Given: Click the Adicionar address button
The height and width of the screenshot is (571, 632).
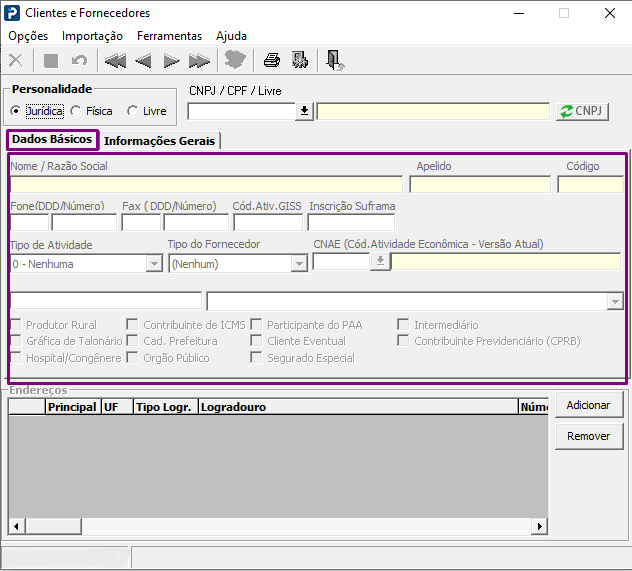Looking at the screenshot, I should 589,405.
